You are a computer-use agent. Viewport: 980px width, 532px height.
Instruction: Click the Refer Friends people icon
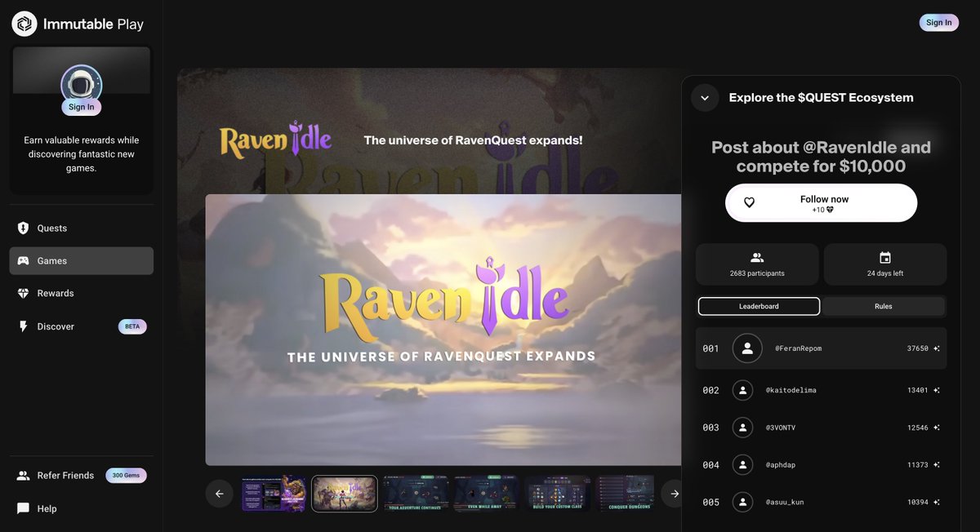[x=23, y=476]
